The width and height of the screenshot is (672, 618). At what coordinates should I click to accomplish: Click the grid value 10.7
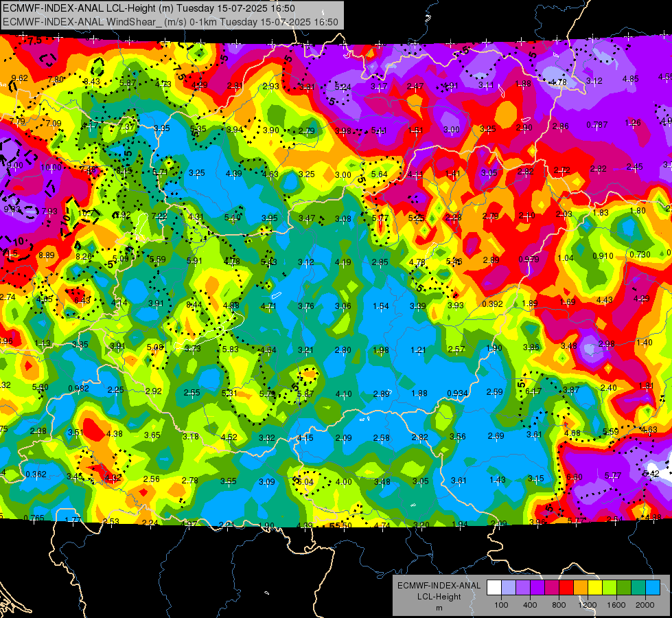86,213
